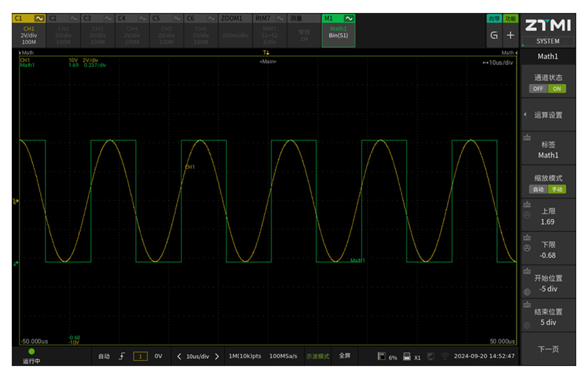This screenshot has width=588, height=379.
Task: Expand the 运算设置 submenu
Action: pos(548,115)
